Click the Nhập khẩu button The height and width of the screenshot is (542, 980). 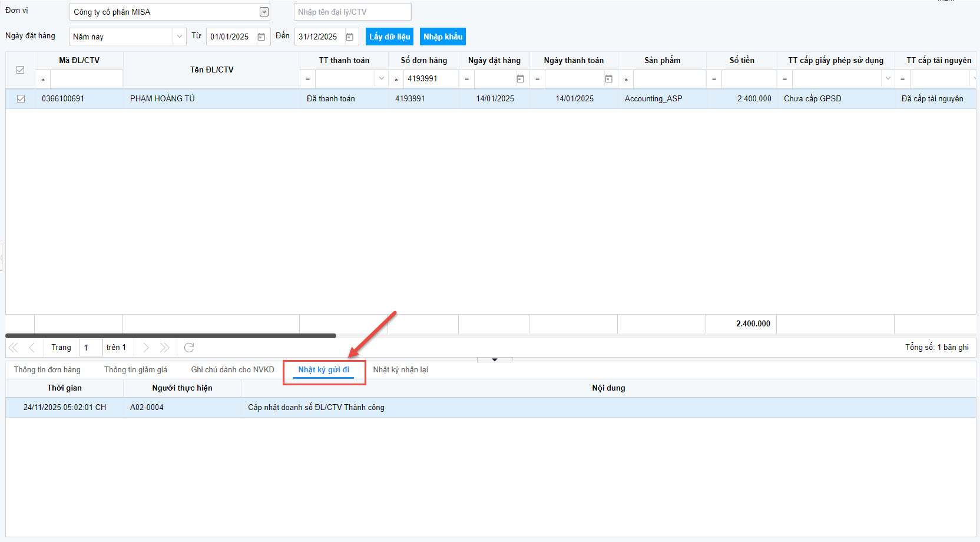click(443, 37)
